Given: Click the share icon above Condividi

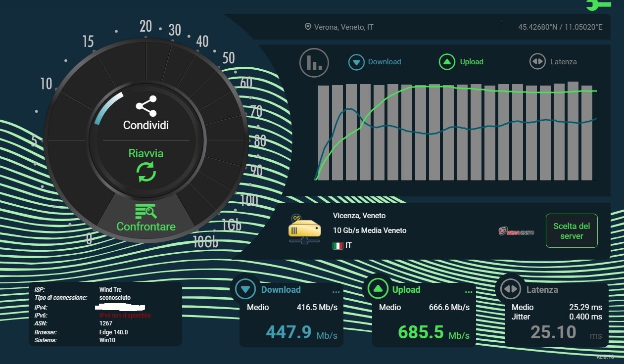Looking at the screenshot, I should click(x=146, y=106).
